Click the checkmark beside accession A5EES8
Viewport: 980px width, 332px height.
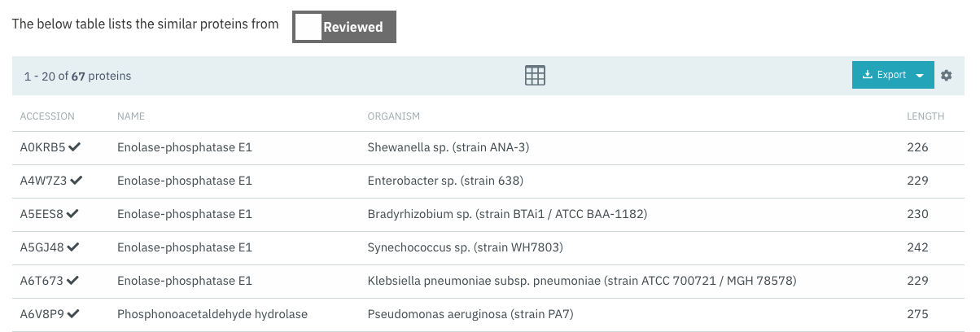[73, 214]
